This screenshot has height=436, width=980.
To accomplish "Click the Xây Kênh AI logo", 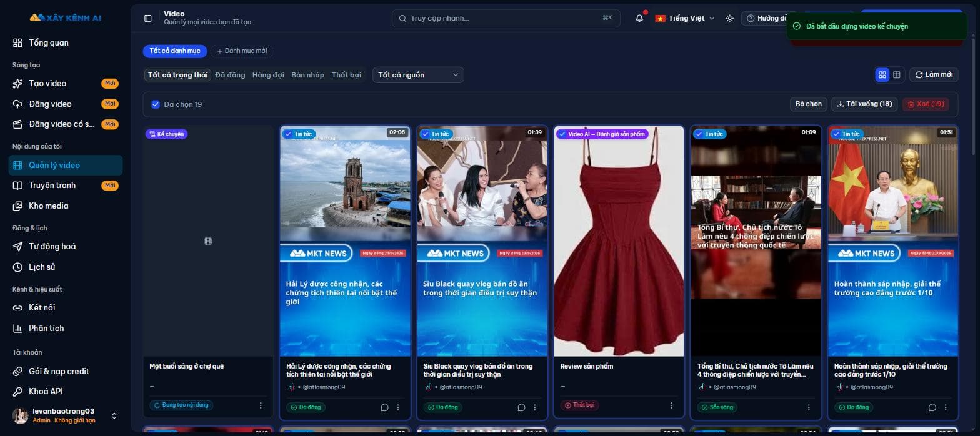I will [x=65, y=17].
